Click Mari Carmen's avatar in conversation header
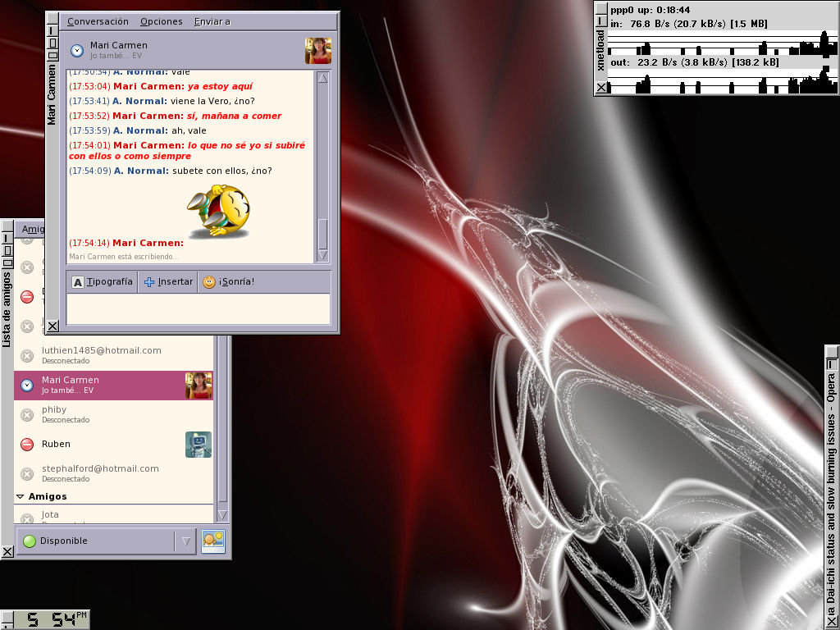Viewport: 840px width, 630px height. (317, 51)
